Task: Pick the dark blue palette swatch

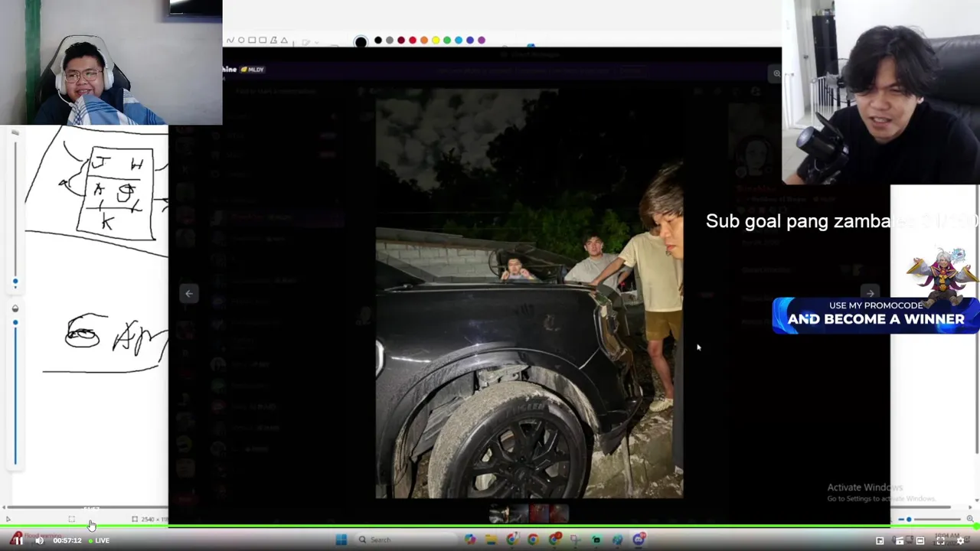Action: pos(470,40)
